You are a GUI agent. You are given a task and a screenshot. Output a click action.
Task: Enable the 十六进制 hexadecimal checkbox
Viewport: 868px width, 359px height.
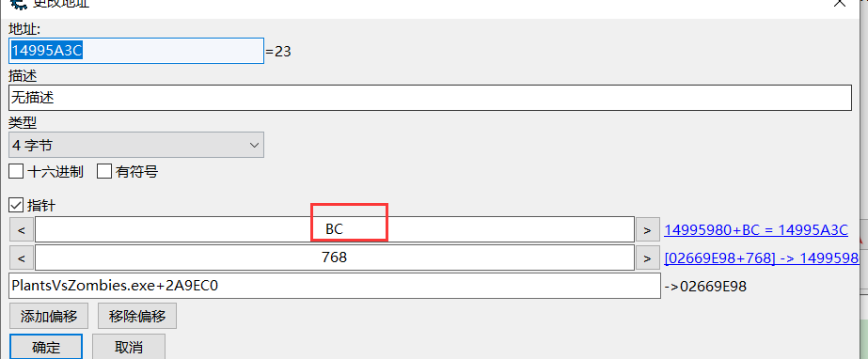click(16, 171)
